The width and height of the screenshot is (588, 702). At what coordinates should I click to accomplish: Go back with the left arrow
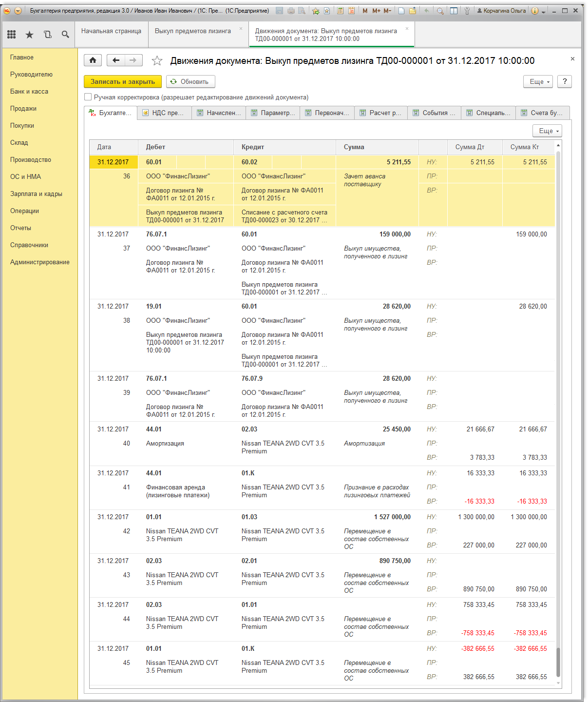tap(115, 60)
